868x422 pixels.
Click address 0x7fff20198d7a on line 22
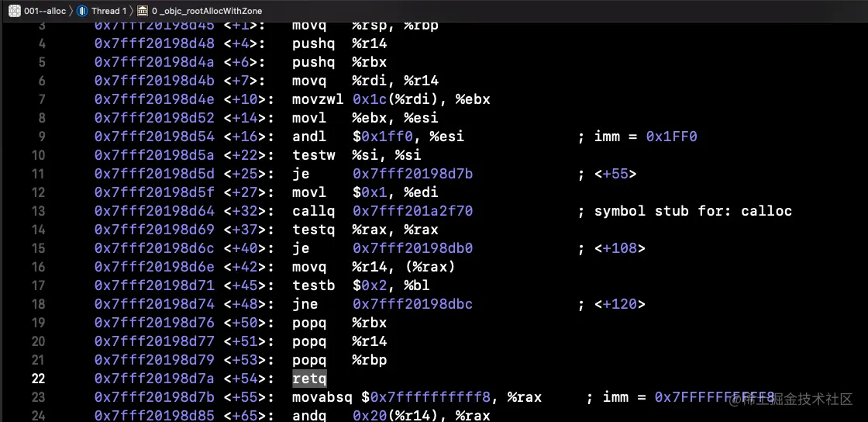pos(154,379)
